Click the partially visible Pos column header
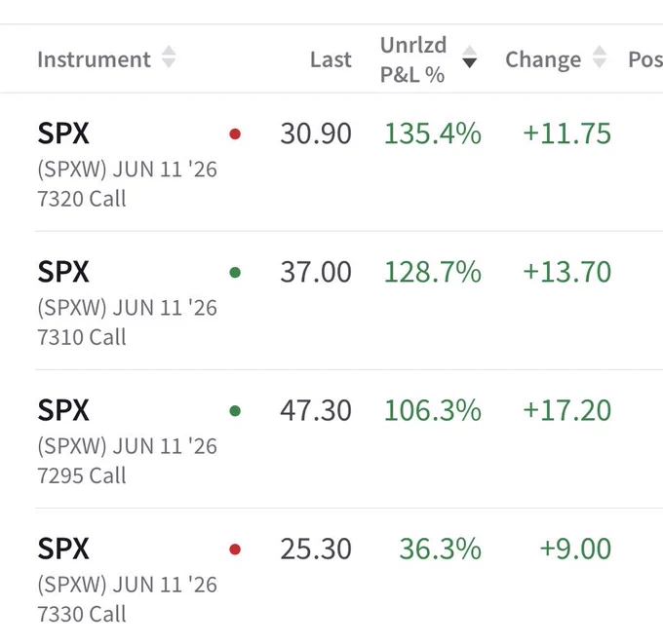The height and width of the screenshot is (644, 663). [645, 59]
